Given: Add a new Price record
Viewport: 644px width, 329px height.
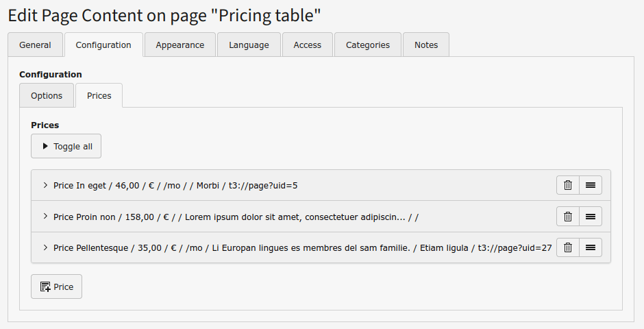Looking at the screenshot, I should tap(56, 287).
